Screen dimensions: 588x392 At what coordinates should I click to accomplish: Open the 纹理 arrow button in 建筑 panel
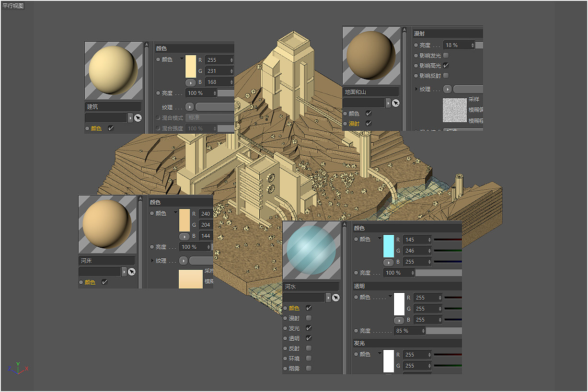[190, 107]
